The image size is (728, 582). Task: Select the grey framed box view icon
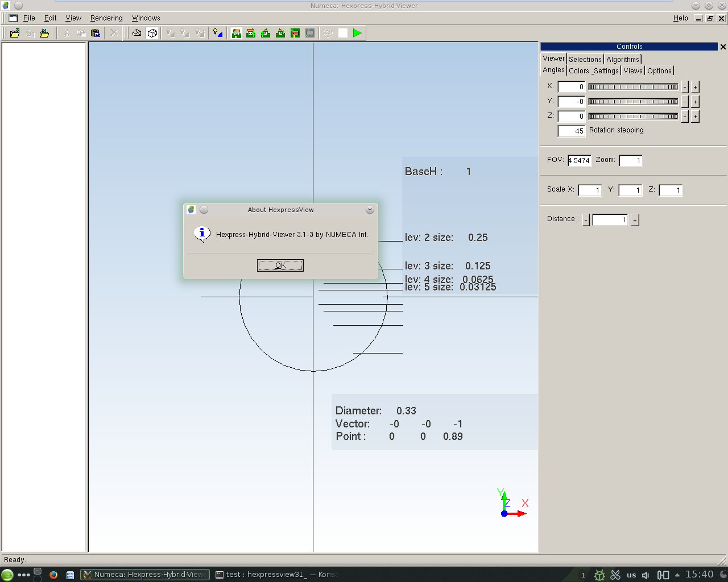click(310, 33)
